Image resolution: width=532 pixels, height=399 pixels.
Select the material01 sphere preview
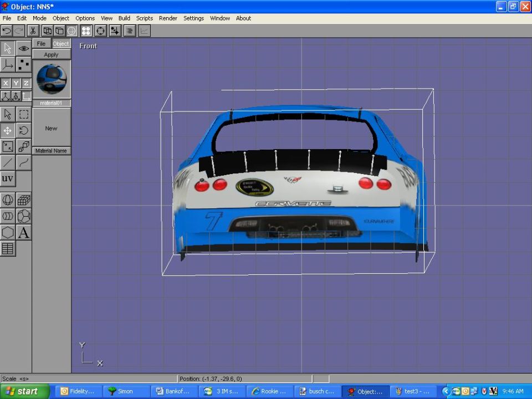tap(52, 79)
